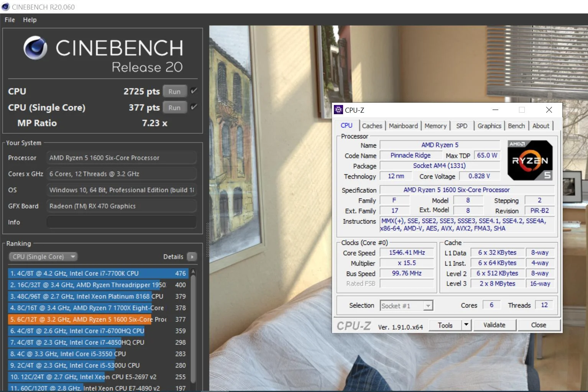This screenshot has width=588, height=392.
Task: Select highlighted ranking row AMD Ryzen 5 1600
Action: (x=98, y=319)
